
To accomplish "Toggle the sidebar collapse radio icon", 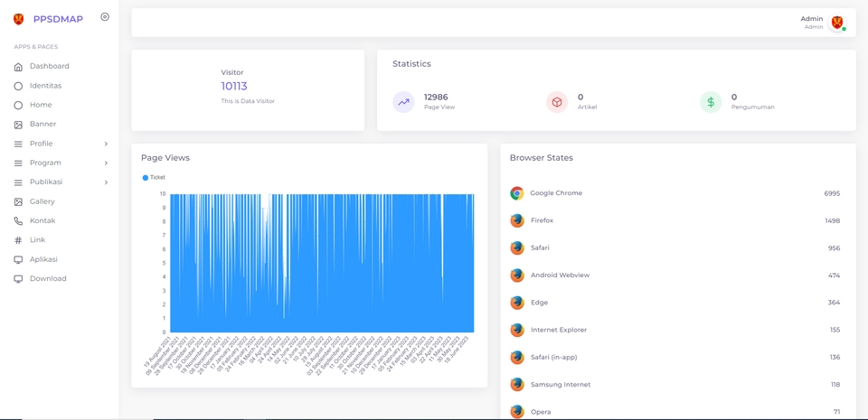I will click(105, 17).
